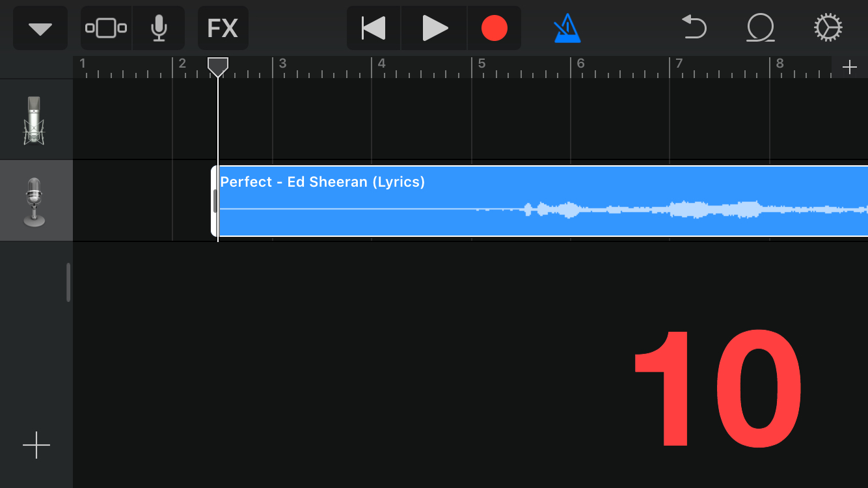This screenshot has height=488, width=868.
Task: Toggle the blue metronome icon
Action: [567, 29]
